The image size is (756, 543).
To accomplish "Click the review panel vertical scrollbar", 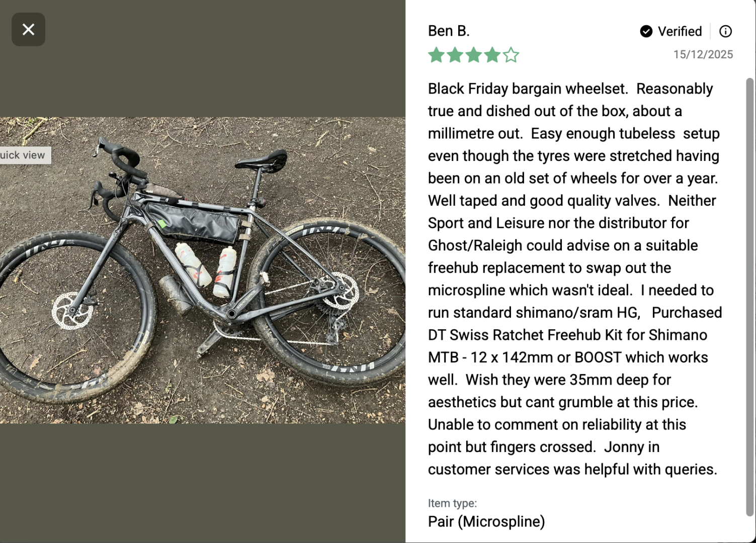I will click(x=749, y=297).
